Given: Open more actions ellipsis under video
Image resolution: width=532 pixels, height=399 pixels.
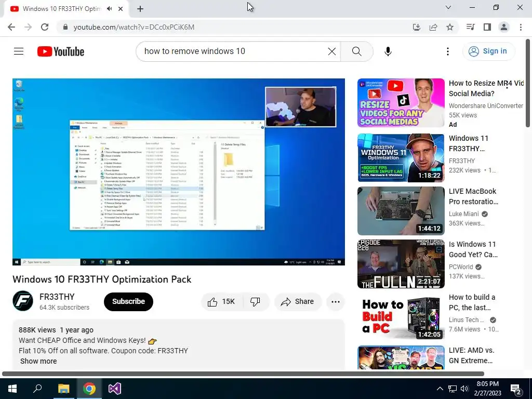Looking at the screenshot, I should (x=335, y=302).
